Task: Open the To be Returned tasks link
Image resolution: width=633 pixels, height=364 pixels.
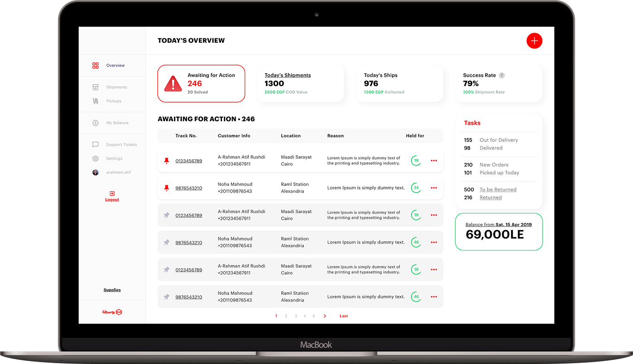Action: pos(498,189)
